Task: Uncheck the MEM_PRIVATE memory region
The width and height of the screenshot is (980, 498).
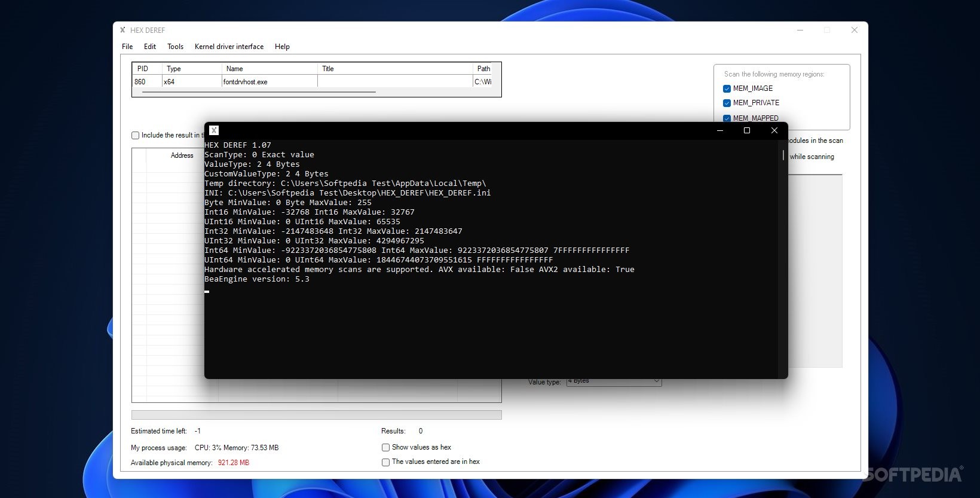Action: 727,103
